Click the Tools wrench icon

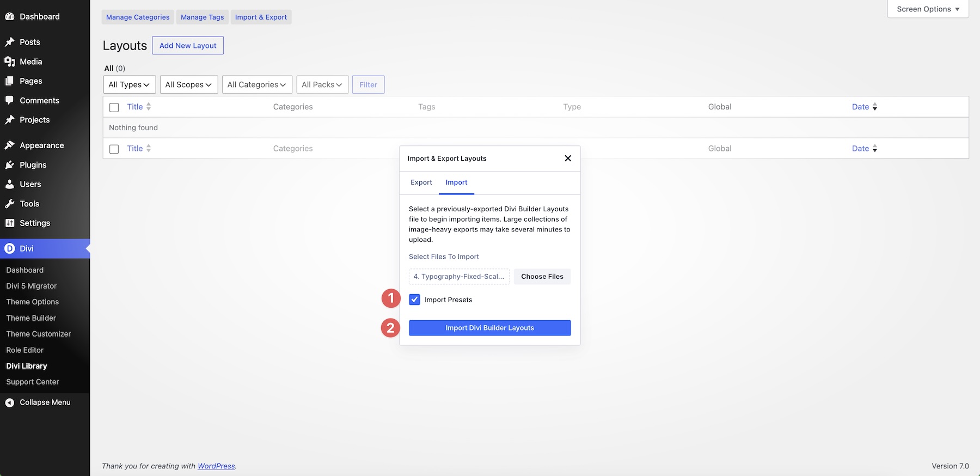tap(10, 204)
